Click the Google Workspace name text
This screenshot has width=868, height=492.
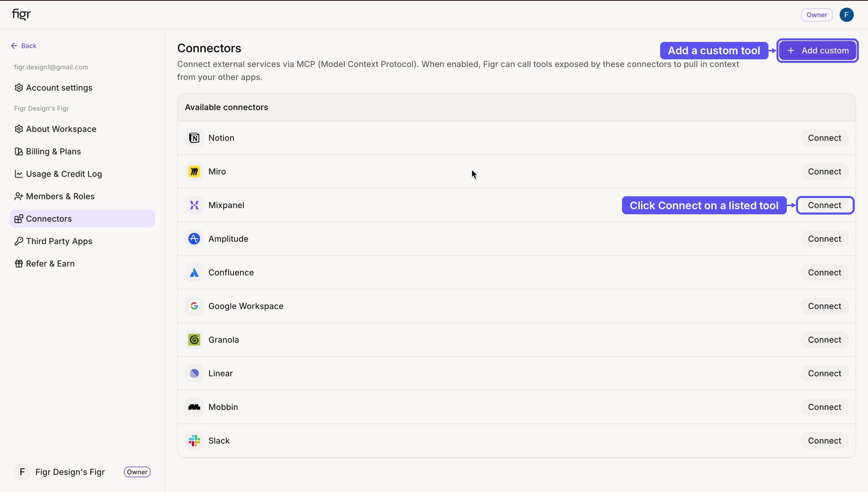[246, 306]
